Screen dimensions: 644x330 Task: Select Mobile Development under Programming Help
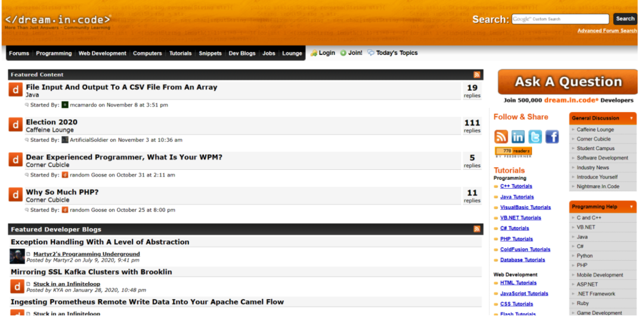[599, 275]
